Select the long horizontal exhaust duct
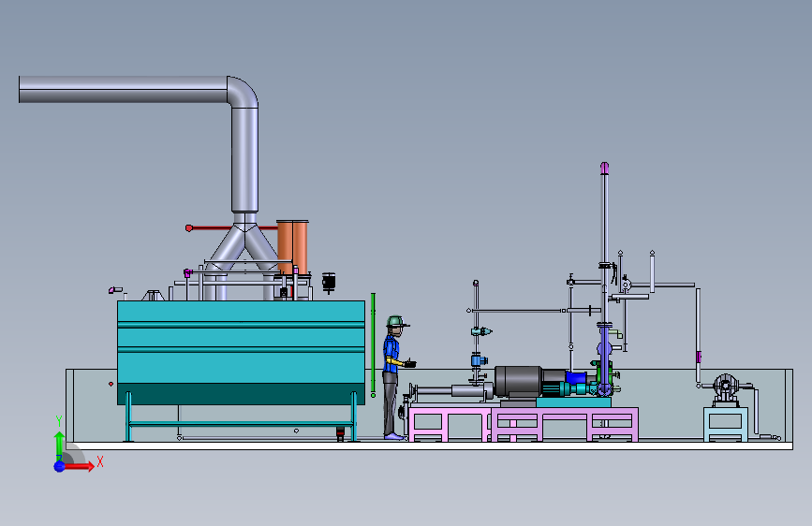 pyautogui.click(x=124, y=89)
